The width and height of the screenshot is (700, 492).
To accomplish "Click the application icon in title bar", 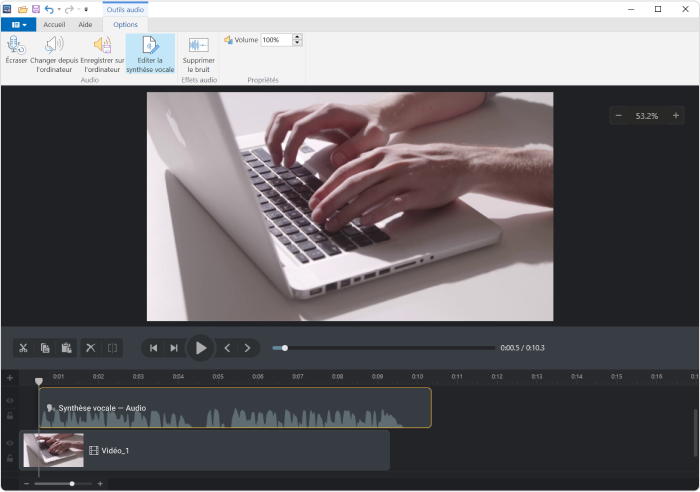I will (7, 9).
